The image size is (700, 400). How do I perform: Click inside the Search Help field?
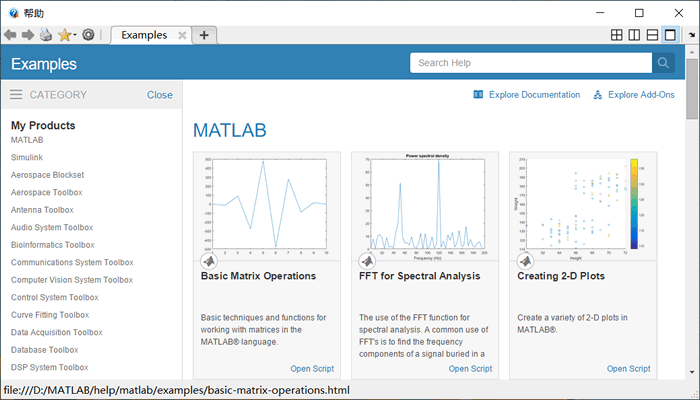(x=531, y=63)
